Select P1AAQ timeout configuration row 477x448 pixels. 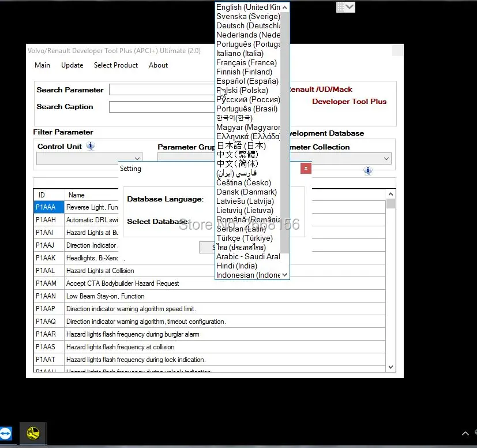tap(209, 322)
